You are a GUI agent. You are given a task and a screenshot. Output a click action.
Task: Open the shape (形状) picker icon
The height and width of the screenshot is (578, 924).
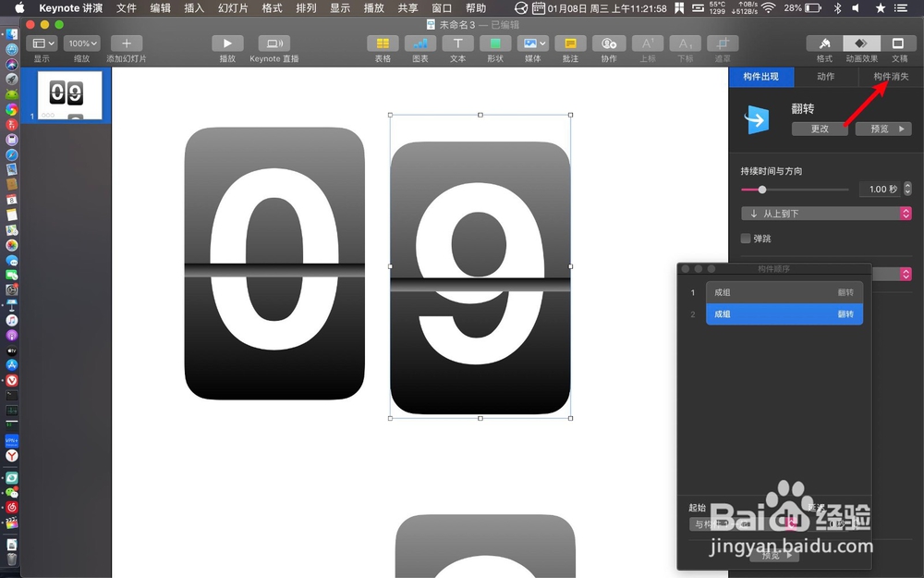point(495,43)
